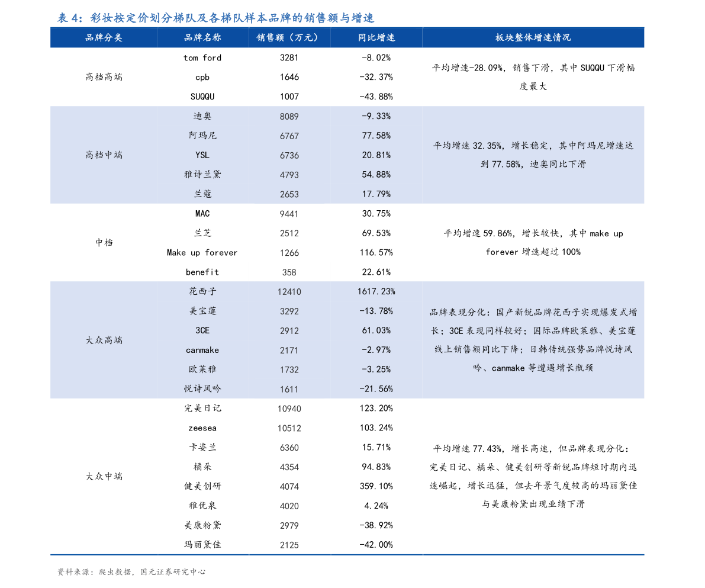Click the 板块整体增速情况 column header
This screenshot has height=588, width=705.
pos(533,38)
